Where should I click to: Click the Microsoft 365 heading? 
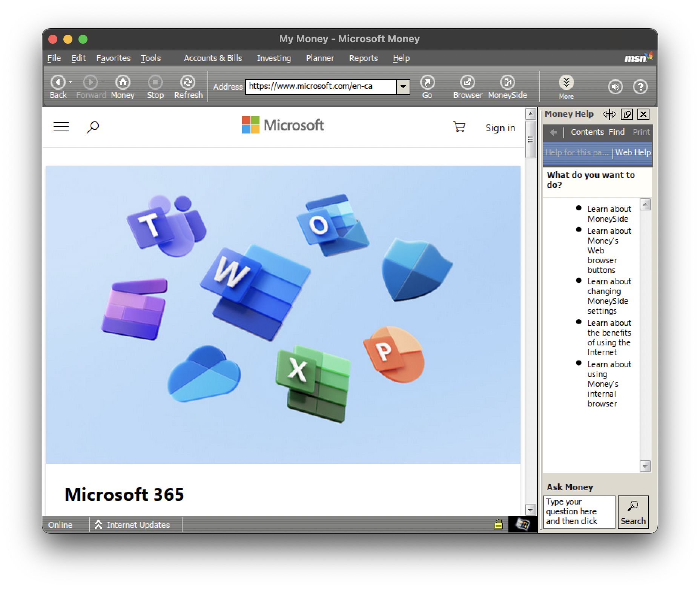pyautogui.click(x=124, y=494)
